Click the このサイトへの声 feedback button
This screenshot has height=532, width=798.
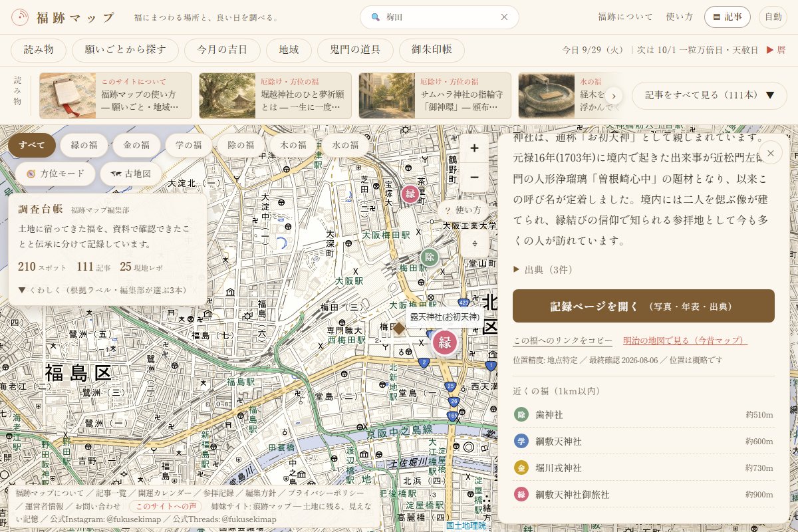166,506
